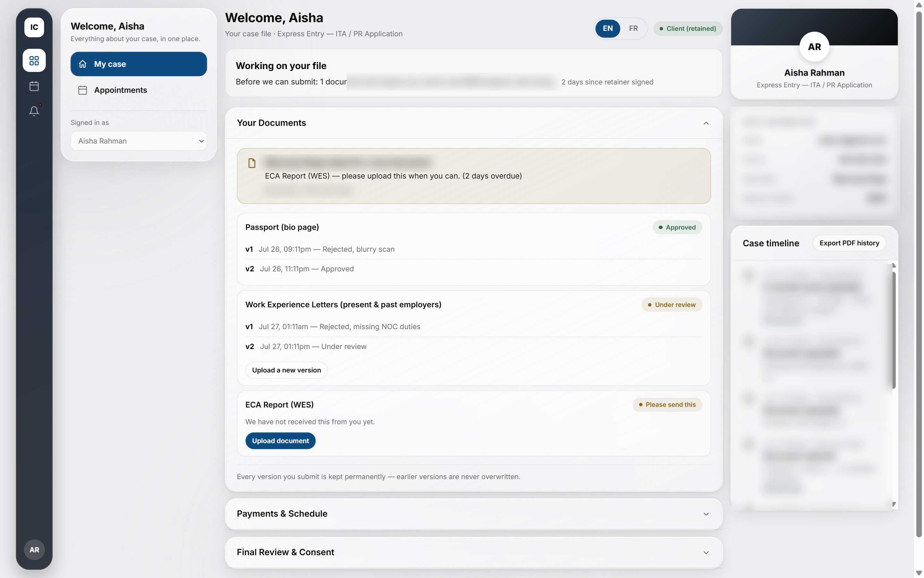924x578 pixels.
Task: Switch language to FR
Action: pos(633,28)
